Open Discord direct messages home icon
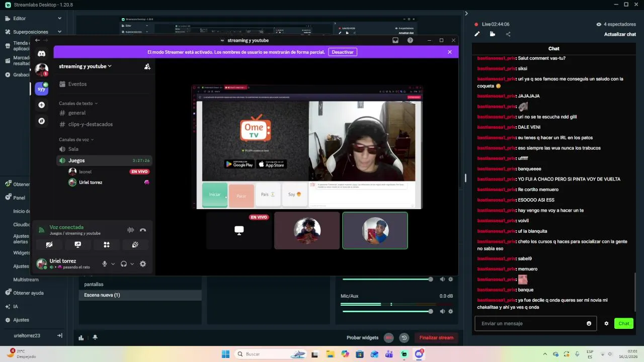The height and width of the screenshot is (362, 644). point(42,53)
